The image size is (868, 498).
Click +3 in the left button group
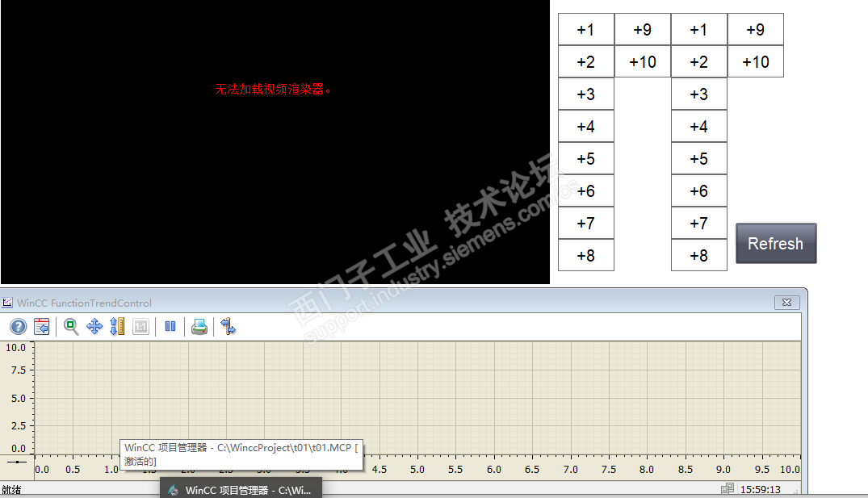(585, 94)
